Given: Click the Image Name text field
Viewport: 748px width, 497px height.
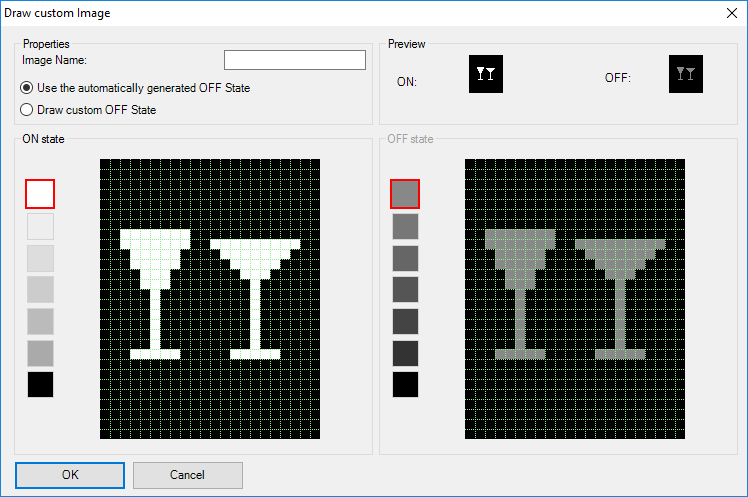Looking at the screenshot, I should pos(294,61).
